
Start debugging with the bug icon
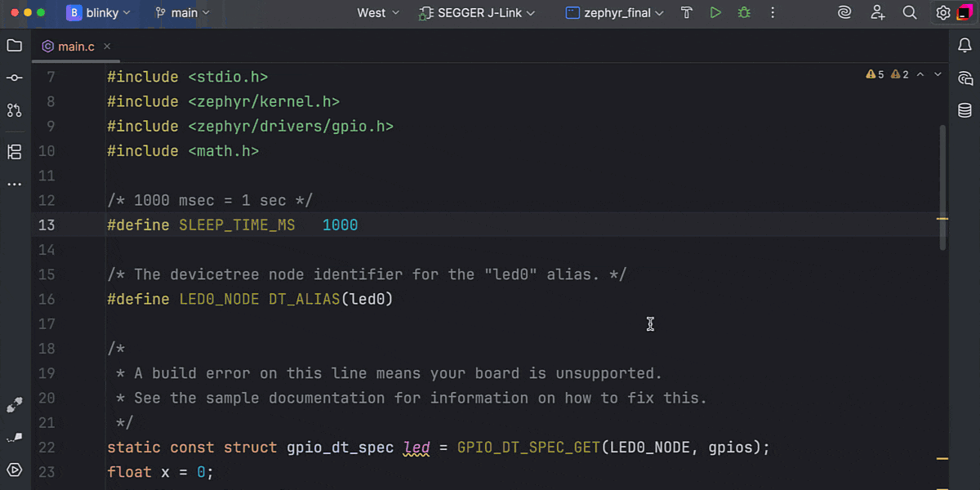point(743,13)
